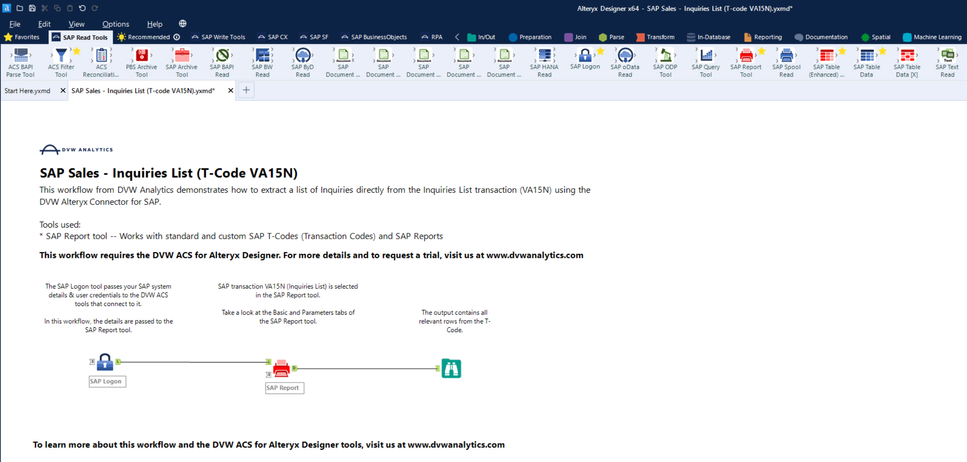
Task: Select the SAP ByD Read tool
Action: [x=303, y=62]
